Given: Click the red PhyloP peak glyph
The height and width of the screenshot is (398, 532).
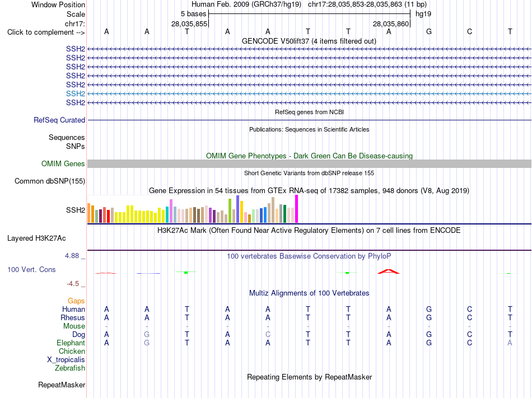Looking at the screenshot, I should click(x=389, y=271).
